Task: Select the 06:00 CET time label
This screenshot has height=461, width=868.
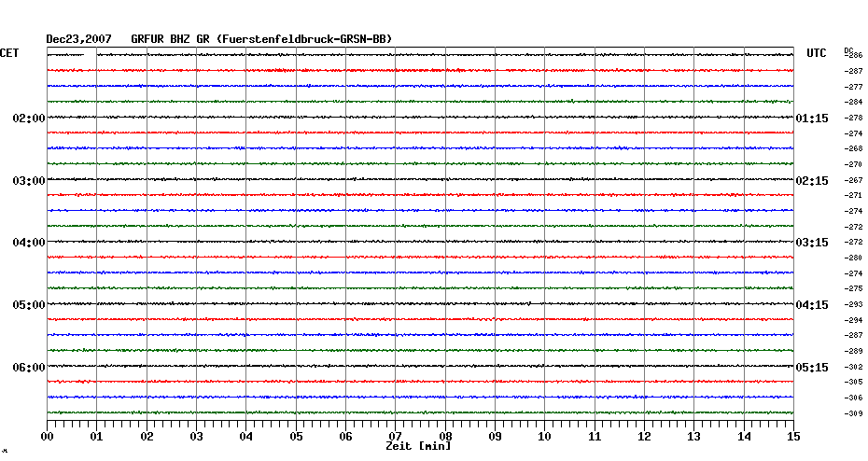Action: pos(29,368)
